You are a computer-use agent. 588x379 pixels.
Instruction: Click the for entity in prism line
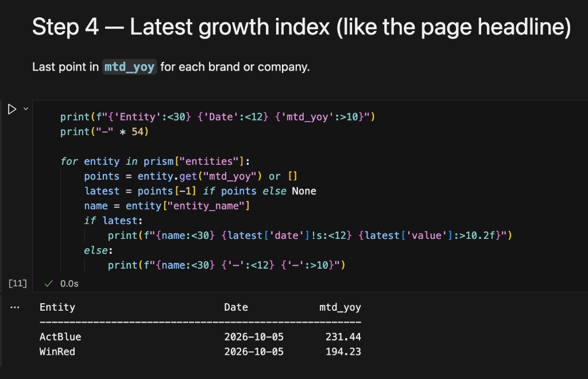(x=155, y=161)
